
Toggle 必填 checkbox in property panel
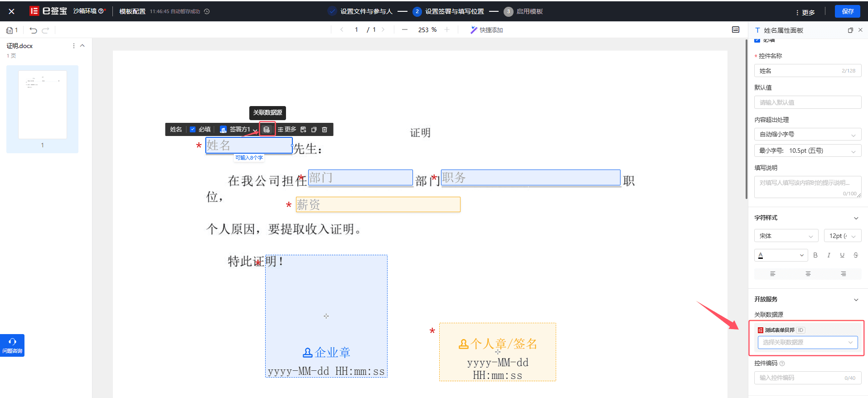[x=757, y=41]
